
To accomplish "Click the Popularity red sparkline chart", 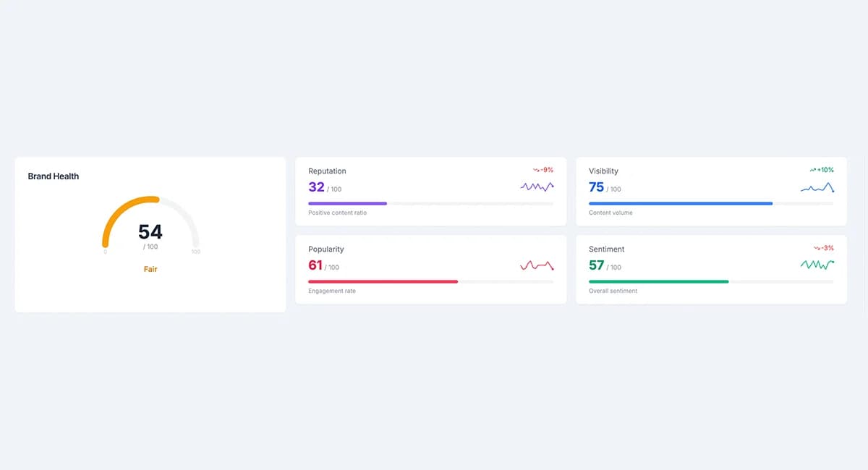I will tap(537, 265).
